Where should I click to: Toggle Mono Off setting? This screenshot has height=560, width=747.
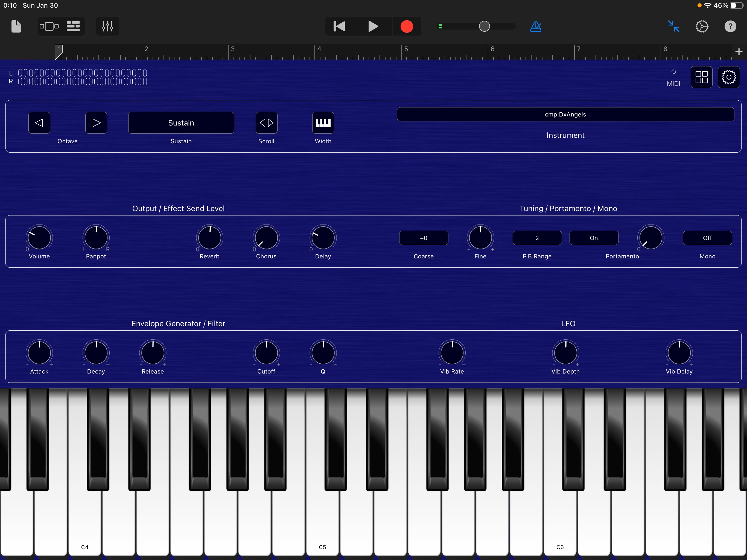coord(707,238)
